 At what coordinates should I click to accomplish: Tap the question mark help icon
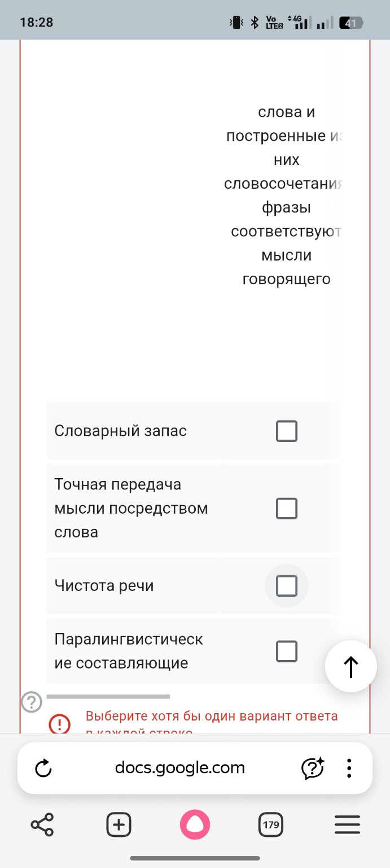(x=32, y=702)
